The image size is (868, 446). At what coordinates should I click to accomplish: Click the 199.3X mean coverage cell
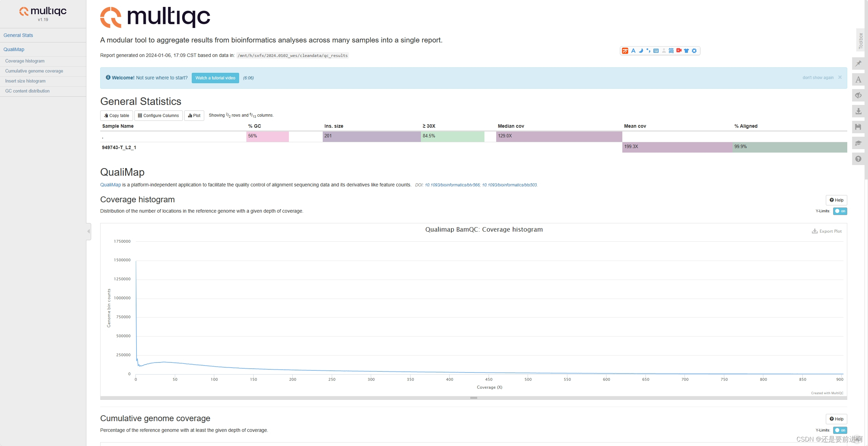[677, 147]
